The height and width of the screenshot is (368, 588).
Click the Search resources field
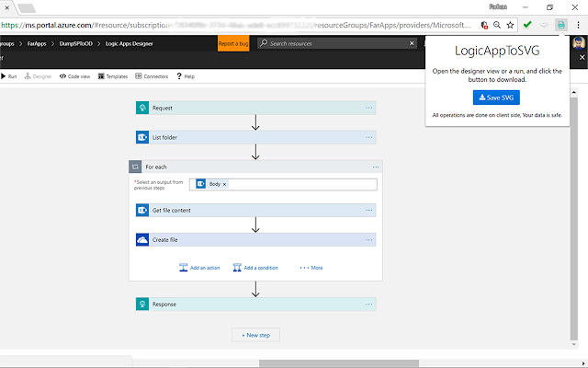point(336,43)
